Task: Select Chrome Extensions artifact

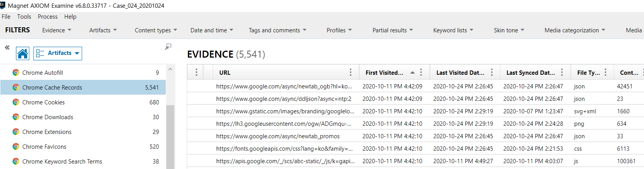Action: [83, 132]
